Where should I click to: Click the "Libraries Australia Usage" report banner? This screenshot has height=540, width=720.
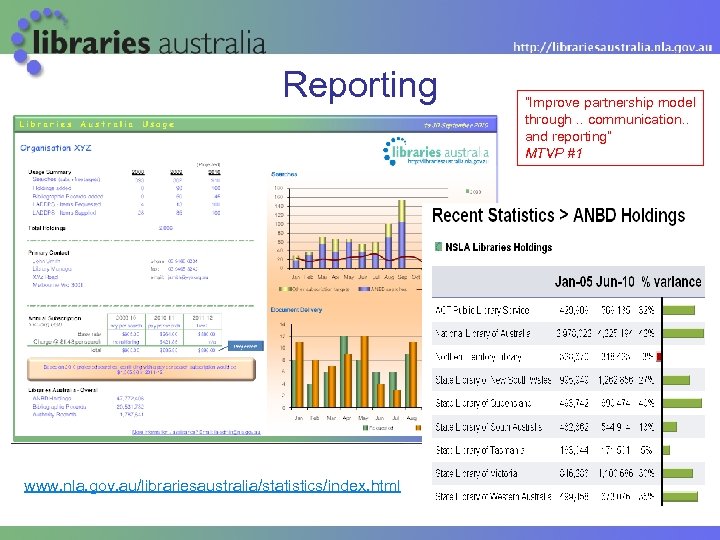tap(255, 124)
